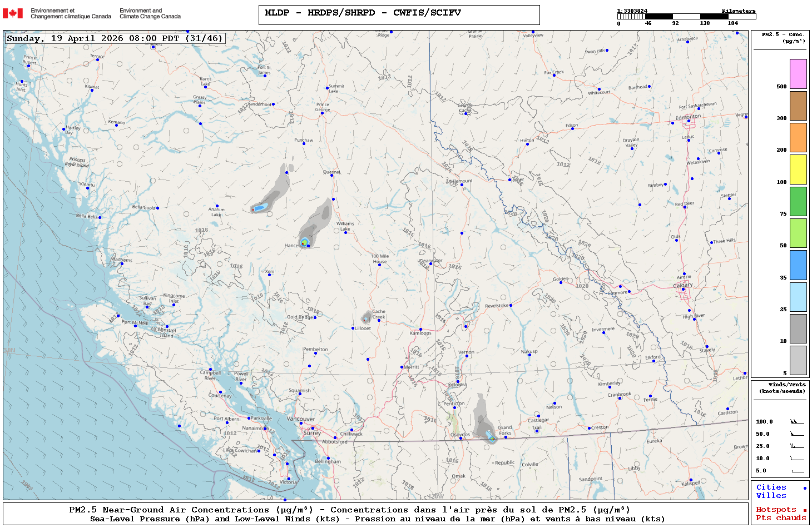
Task: Click the Sunday 19 April timestamp box
Action: 115,38
